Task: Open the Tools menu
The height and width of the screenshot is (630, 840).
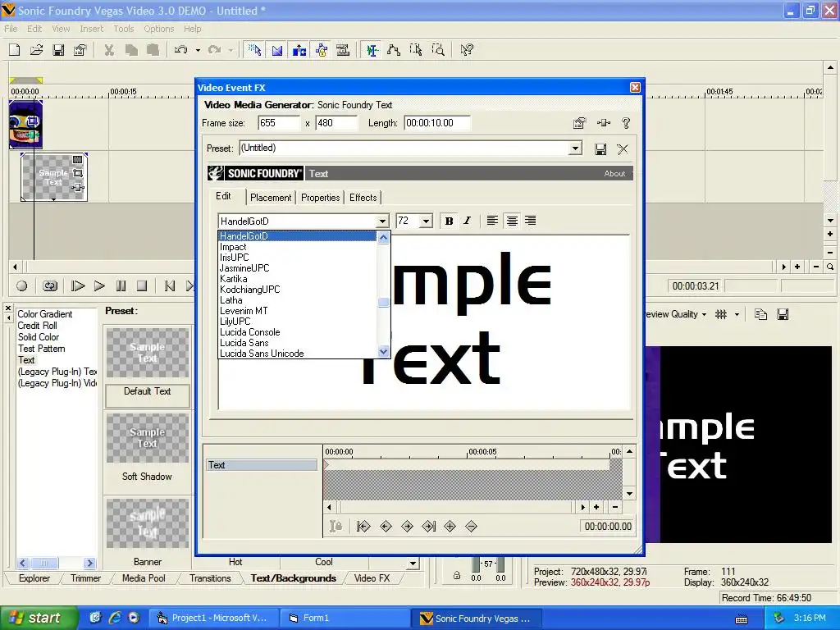Action: coord(123,29)
